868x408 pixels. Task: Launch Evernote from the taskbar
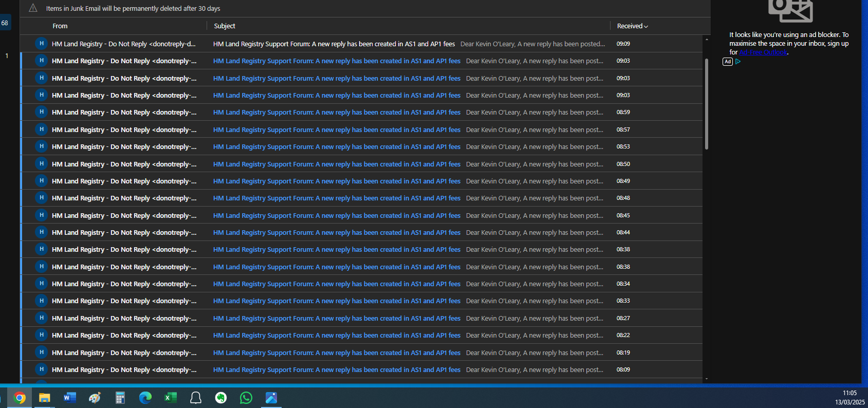(221, 398)
